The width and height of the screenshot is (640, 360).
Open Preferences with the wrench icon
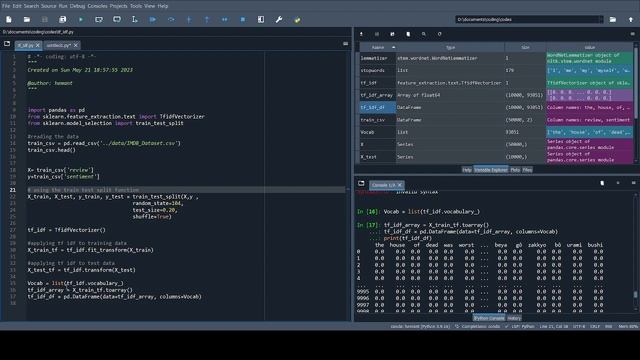pos(279,19)
